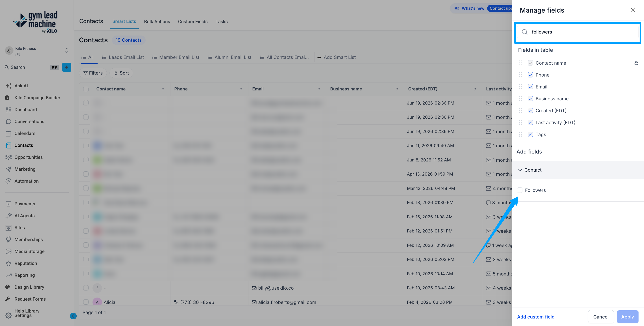This screenshot has height=326, width=644.
Task: Click drag handle beside Phone field
Action: click(520, 75)
